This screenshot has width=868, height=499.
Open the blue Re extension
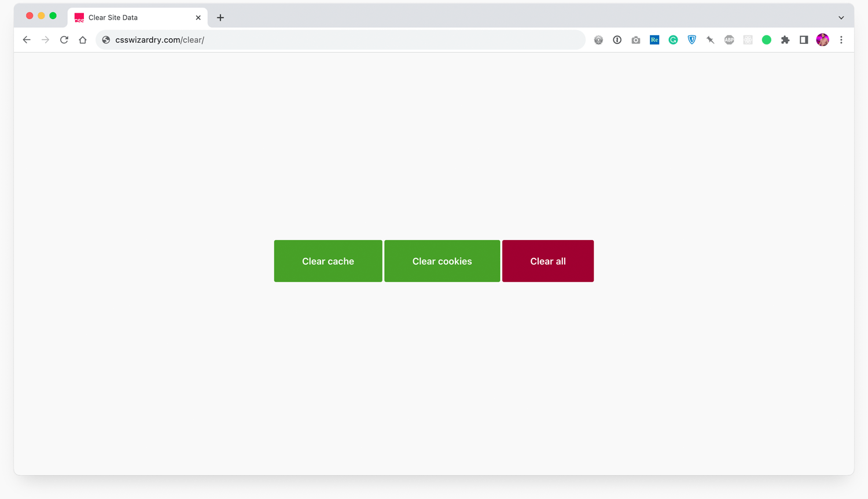coord(654,40)
